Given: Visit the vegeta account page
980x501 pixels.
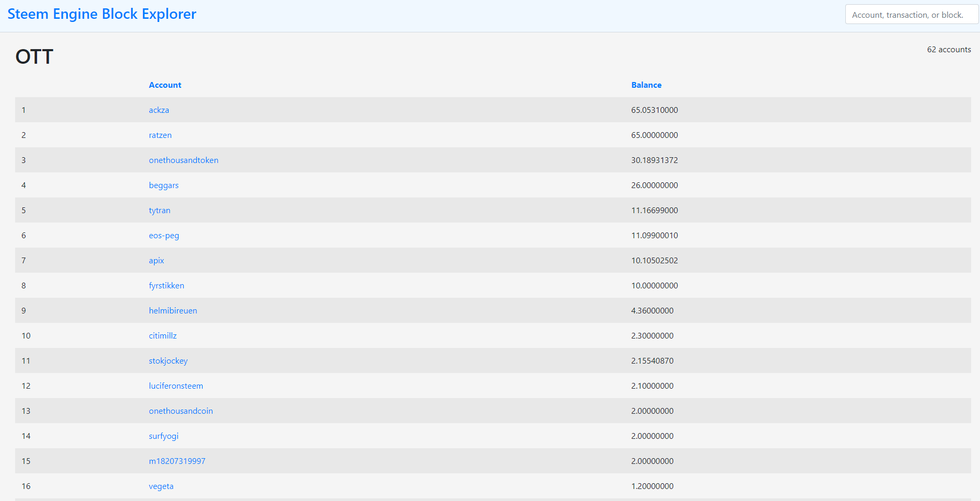Looking at the screenshot, I should [161, 486].
